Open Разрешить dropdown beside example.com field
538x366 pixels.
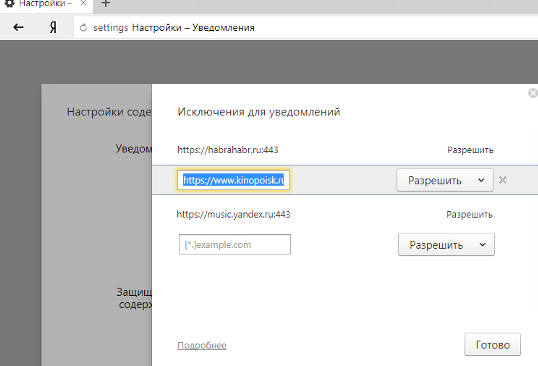click(x=446, y=245)
